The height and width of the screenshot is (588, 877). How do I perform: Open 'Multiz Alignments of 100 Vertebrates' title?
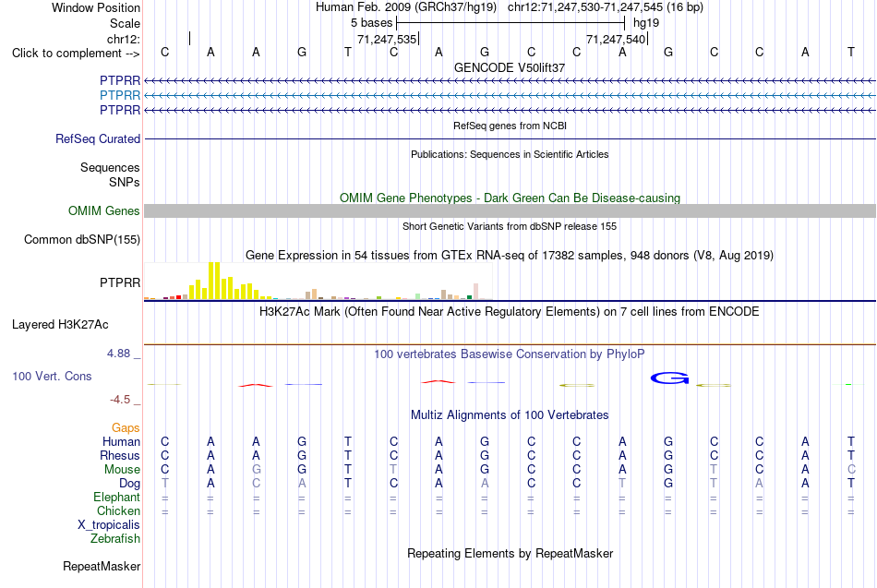pos(510,415)
